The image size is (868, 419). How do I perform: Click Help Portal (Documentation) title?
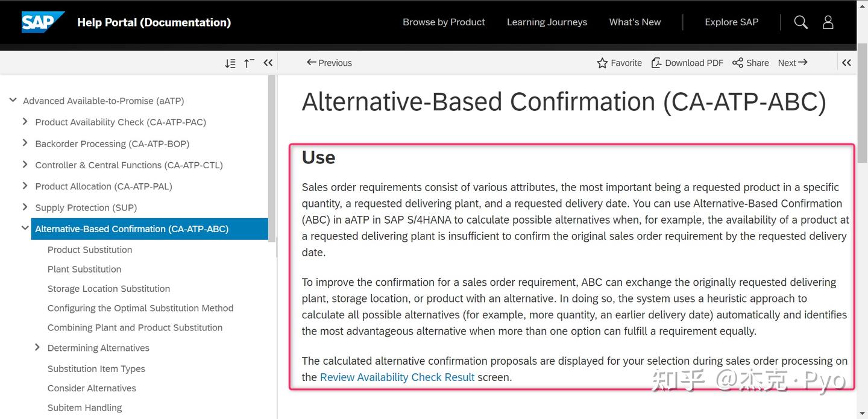pyautogui.click(x=154, y=22)
